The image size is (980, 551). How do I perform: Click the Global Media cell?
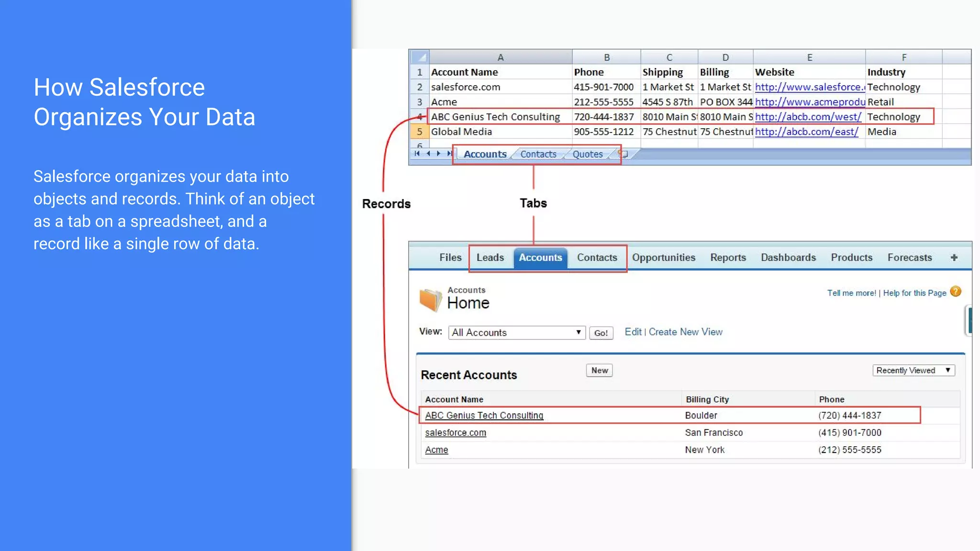(x=501, y=132)
